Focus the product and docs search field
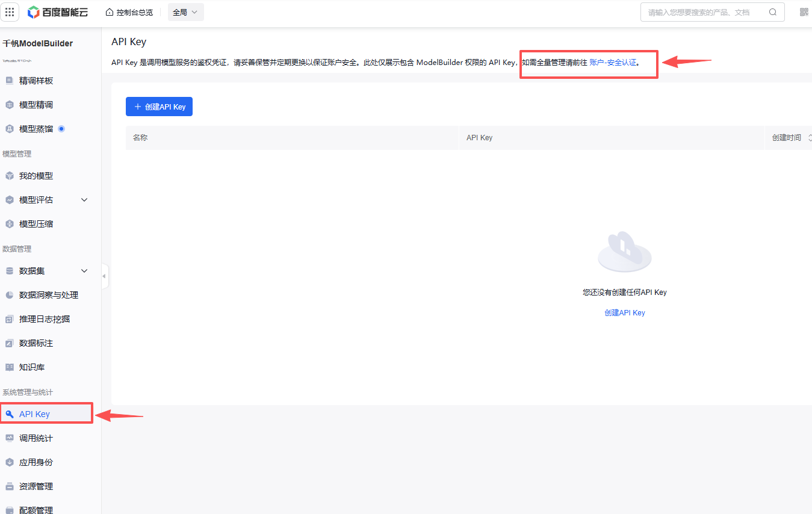The image size is (812, 514). coord(704,12)
